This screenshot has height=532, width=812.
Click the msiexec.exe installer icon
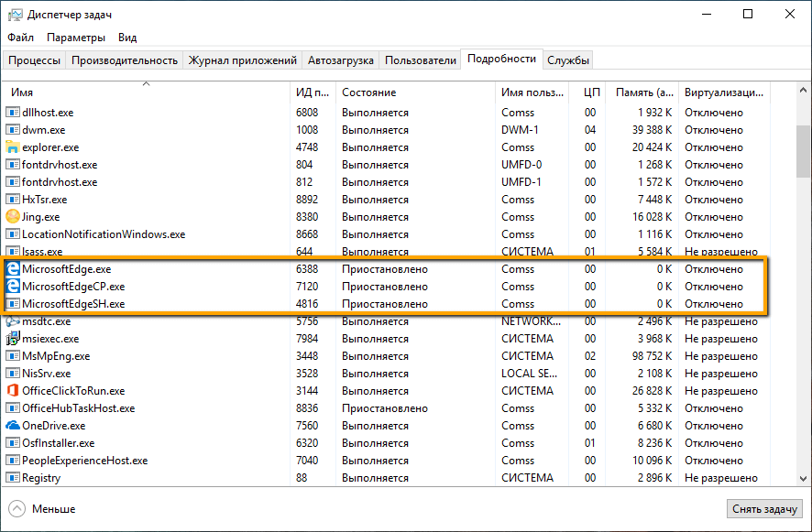click(x=11, y=338)
